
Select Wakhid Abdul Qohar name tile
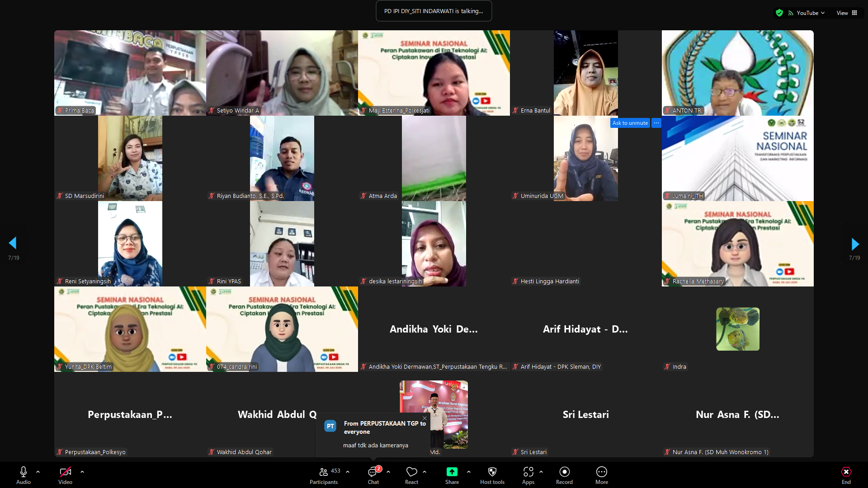click(282, 414)
